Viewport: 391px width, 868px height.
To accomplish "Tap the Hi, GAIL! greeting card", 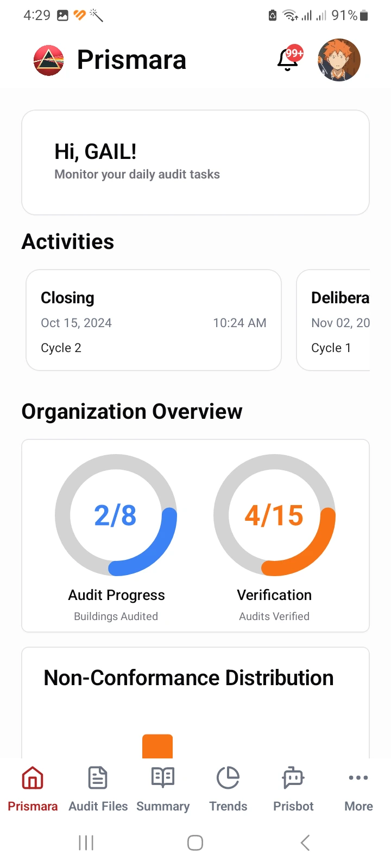I will [195, 162].
